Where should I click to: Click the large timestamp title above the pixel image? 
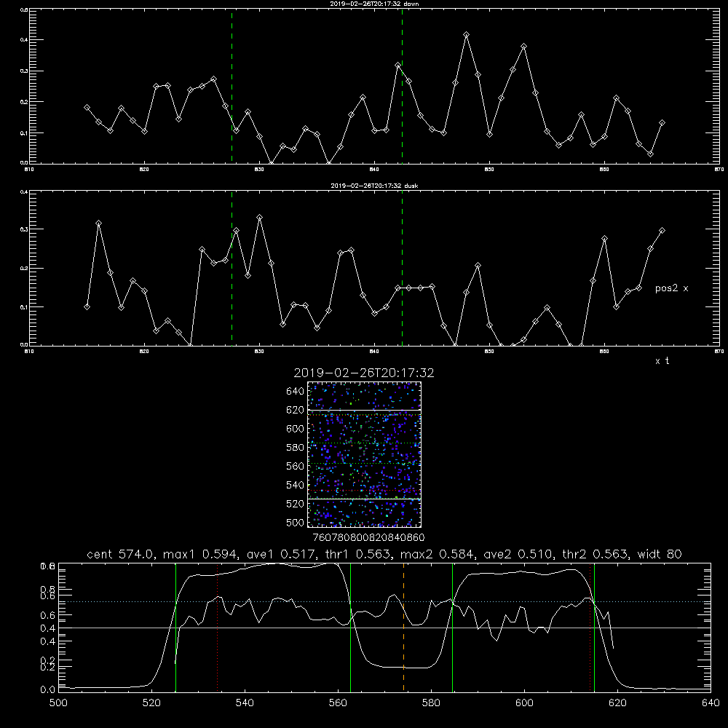364,373
